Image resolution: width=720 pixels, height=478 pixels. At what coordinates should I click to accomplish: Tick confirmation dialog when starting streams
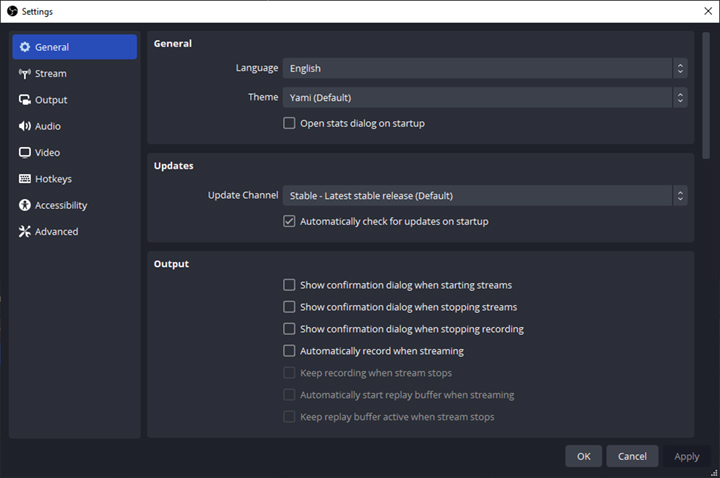pyautogui.click(x=290, y=285)
